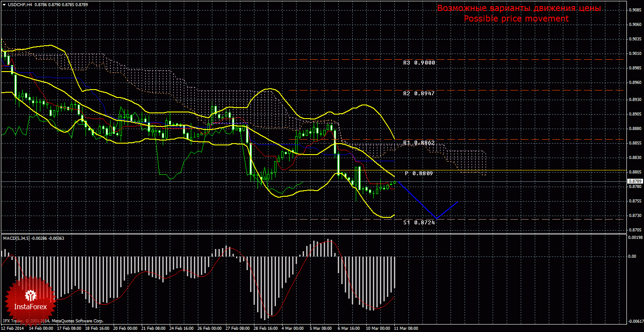The height and width of the screenshot is (332, 644).
Task: Click the current price tag 0.8789
Action: click(x=634, y=181)
